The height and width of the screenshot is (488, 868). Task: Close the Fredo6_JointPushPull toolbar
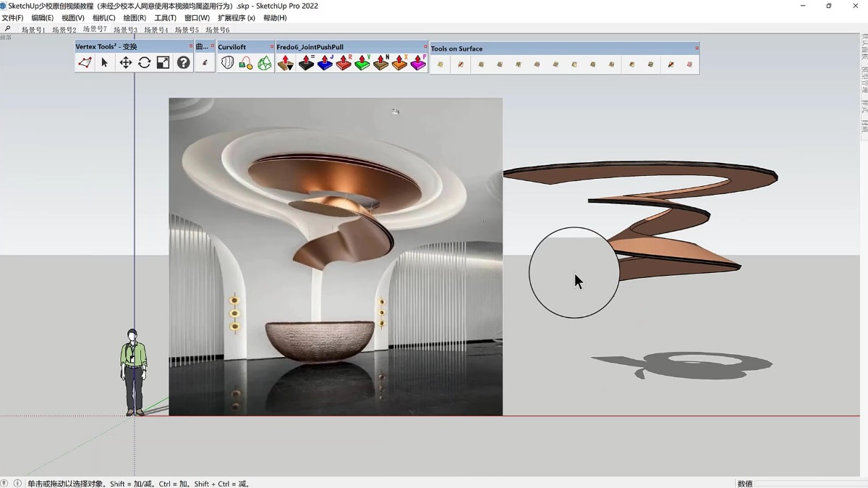point(425,46)
